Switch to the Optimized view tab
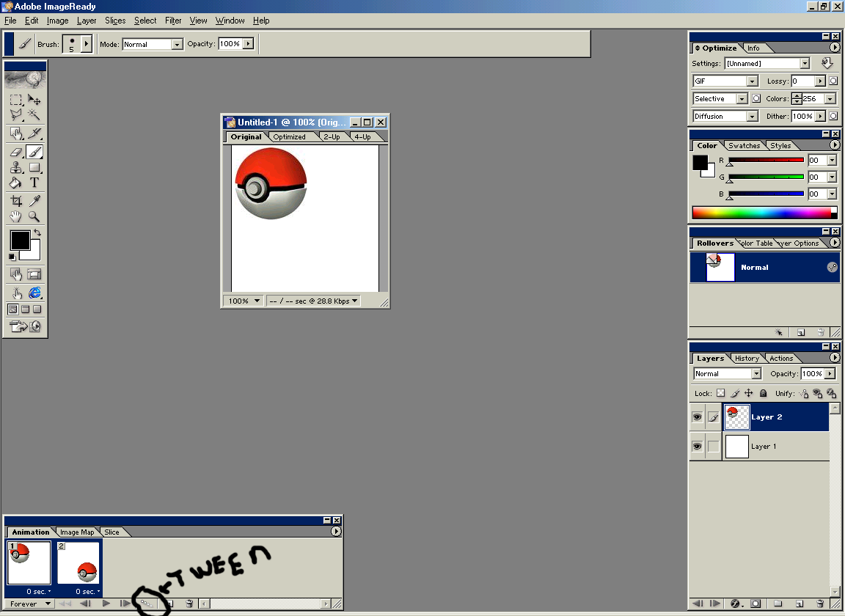This screenshot has height=616, width=845. 290,137
